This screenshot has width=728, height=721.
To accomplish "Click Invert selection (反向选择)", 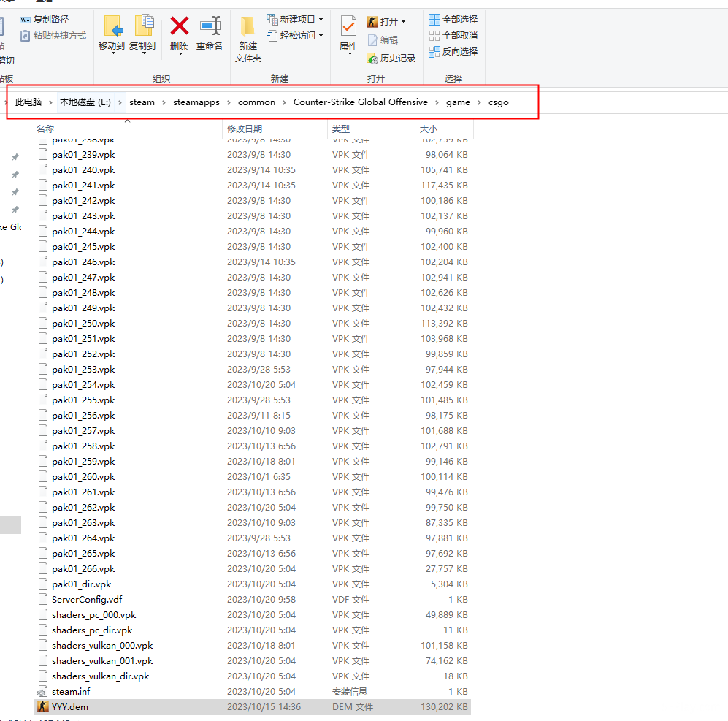I will tap(453, 51).
